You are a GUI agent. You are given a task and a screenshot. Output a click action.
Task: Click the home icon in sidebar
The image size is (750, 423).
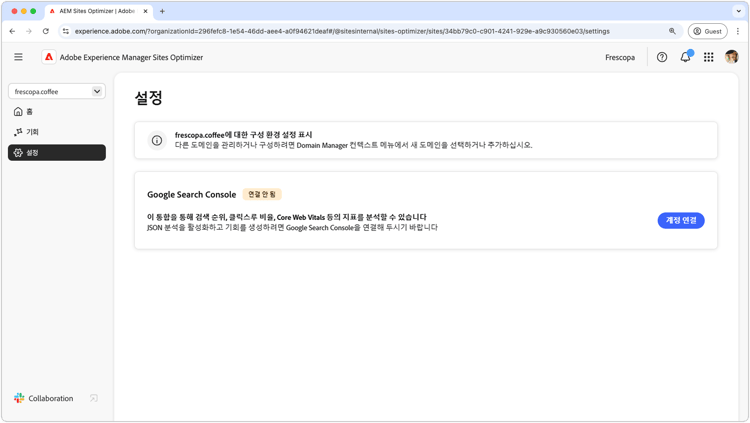pyautogui.click(x=18, y=111)
